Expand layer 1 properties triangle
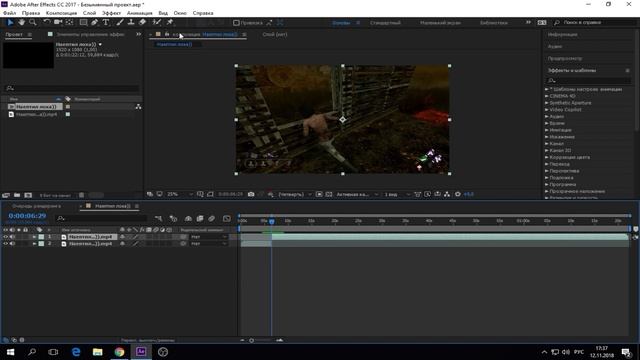The height and width of the screenshot is (360, 640). point(34,237)
